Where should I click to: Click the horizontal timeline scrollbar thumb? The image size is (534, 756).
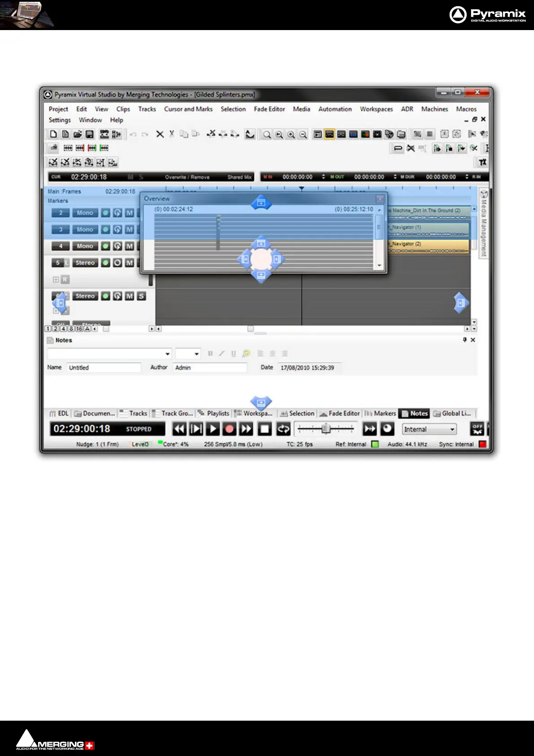[x=250, y=329]
